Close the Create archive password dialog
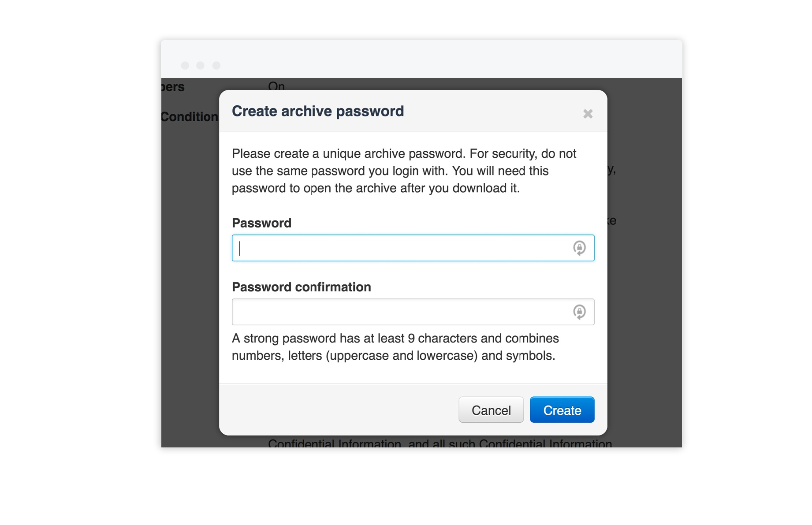 coord(588,114)
